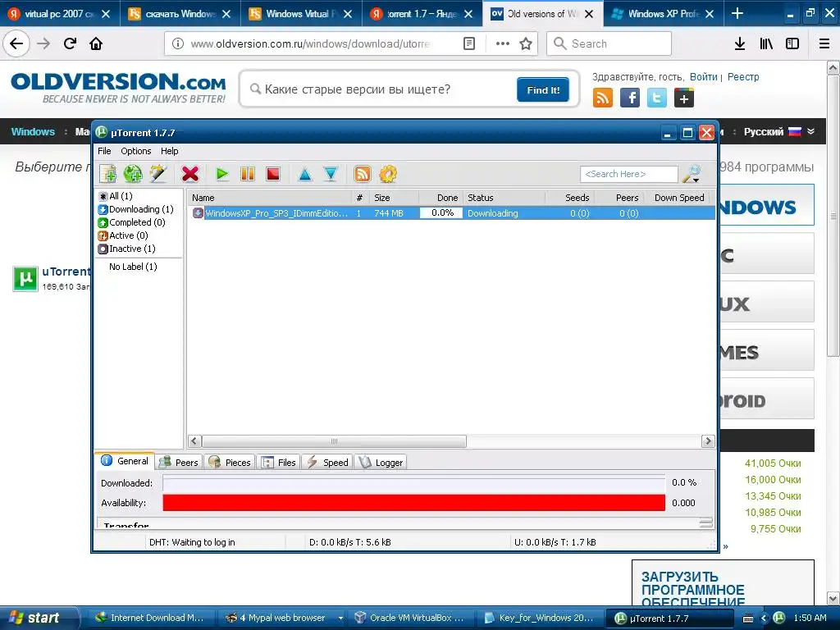Click right arrow of torrent list scrollbar
The width and height of the screenshot is (840, 630).
click(708, 441)
